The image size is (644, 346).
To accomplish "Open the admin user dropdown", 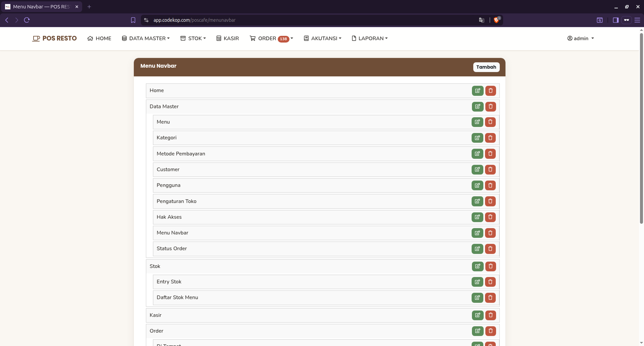I will [x=581, y=39].
